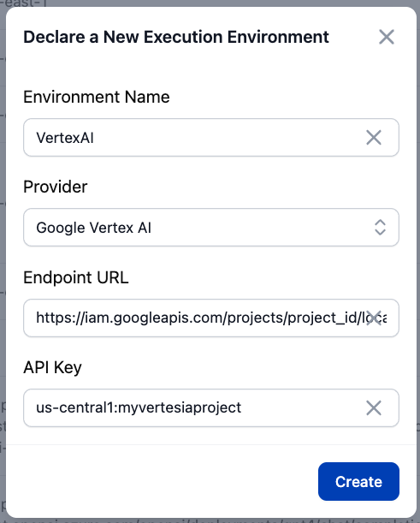The width and height of the screenshot is (420, 523).
Task: Click the Endpoint URL label
Action: point(76,277)
